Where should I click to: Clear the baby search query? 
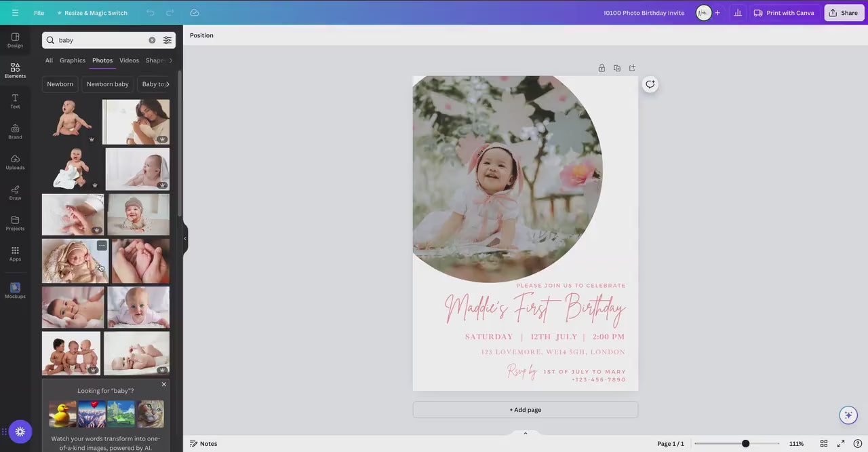tap(152, 40)
